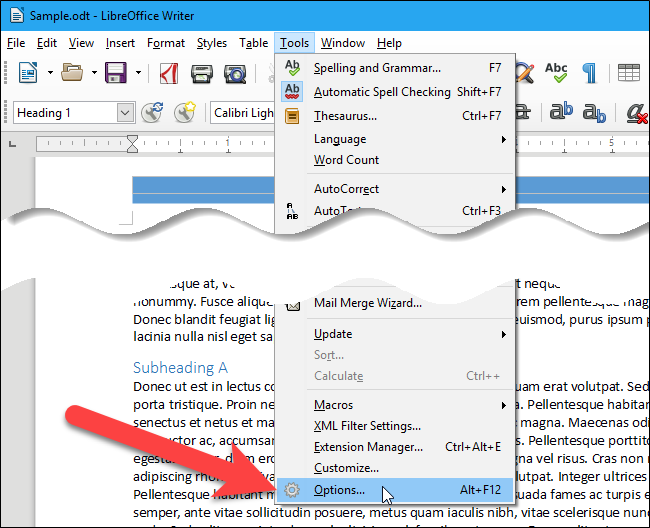This screenshot has width=650, height=528.
Task: Click the Subheading A heading text
Action: pos(180,368)
